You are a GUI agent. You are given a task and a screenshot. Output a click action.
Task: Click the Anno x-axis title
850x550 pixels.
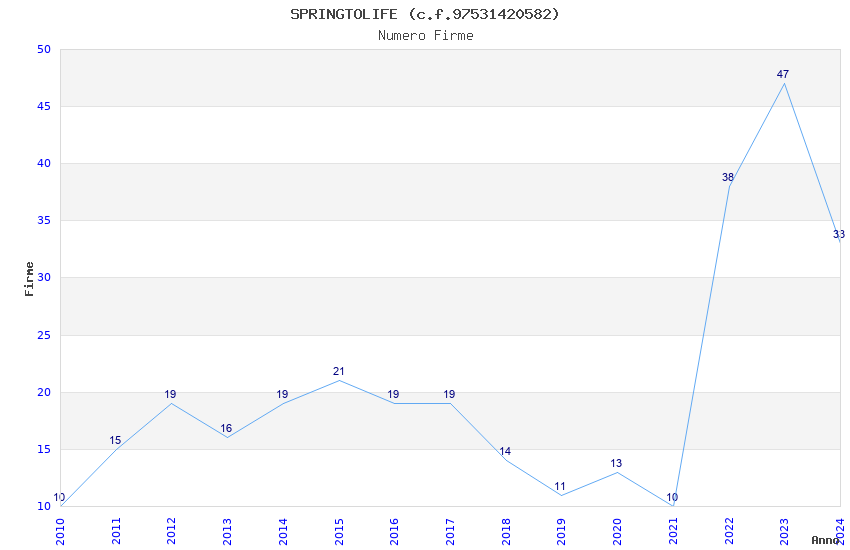point(825,540)
